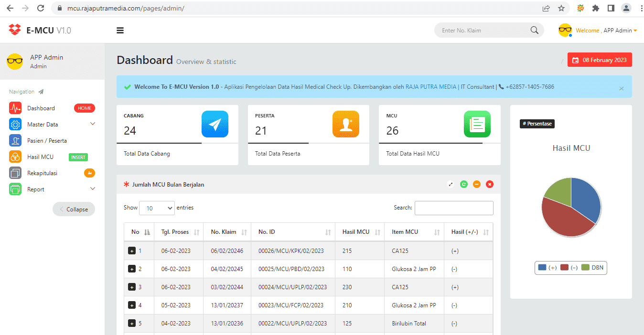Screen dimensions: 644x335
Task: Open Master Data via its gear icon
Action: [x=15, y=124]
